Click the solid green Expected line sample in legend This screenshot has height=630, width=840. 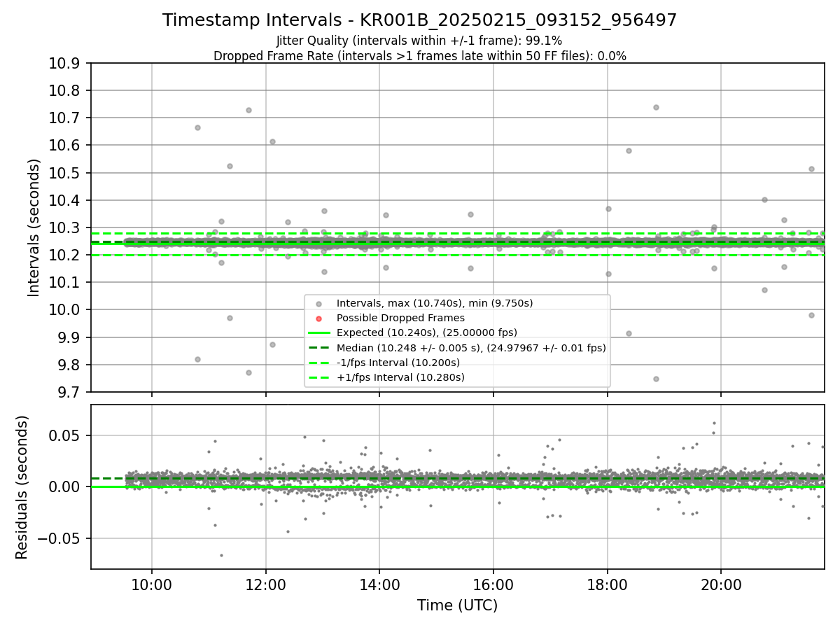pyautogui.click(x=318, y=333)
